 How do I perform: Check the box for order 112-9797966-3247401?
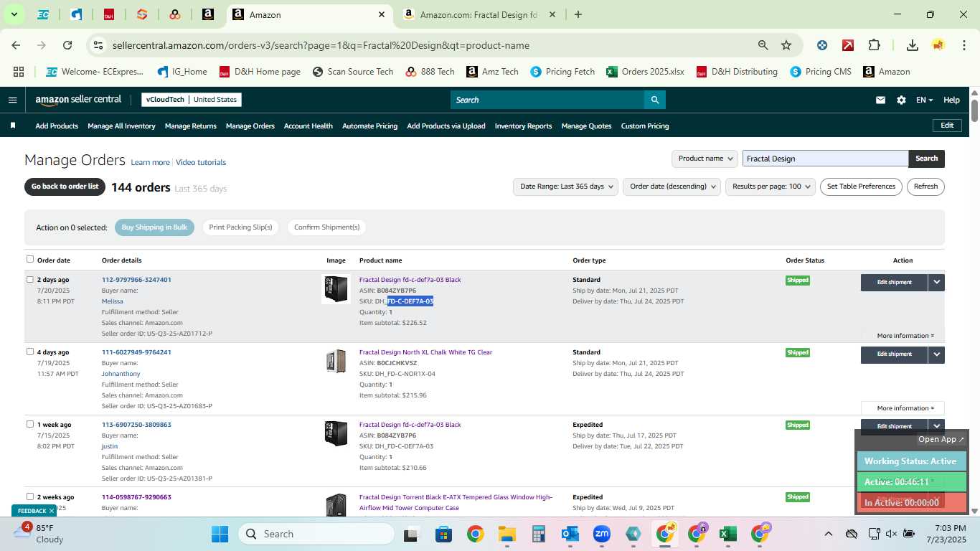click(x=30, y=279)
